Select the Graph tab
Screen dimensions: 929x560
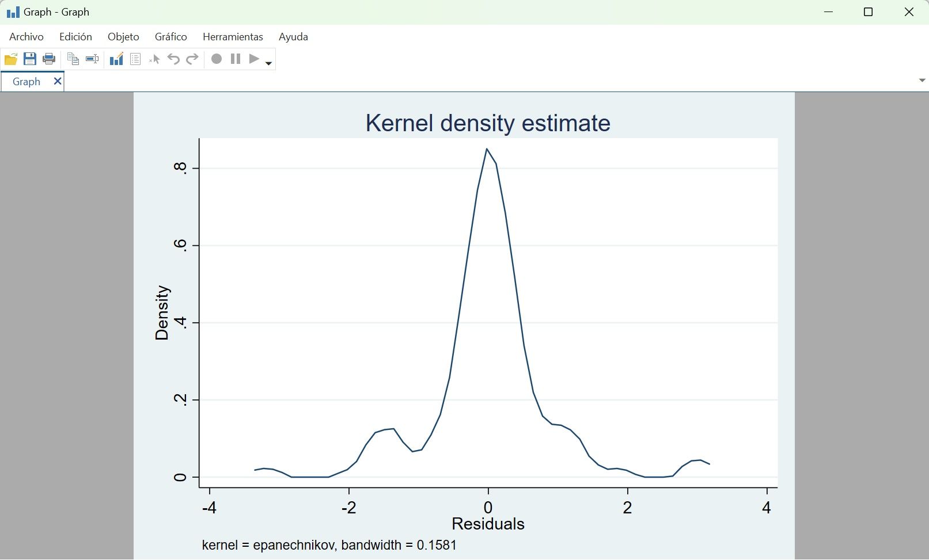(x=26, y=82)
